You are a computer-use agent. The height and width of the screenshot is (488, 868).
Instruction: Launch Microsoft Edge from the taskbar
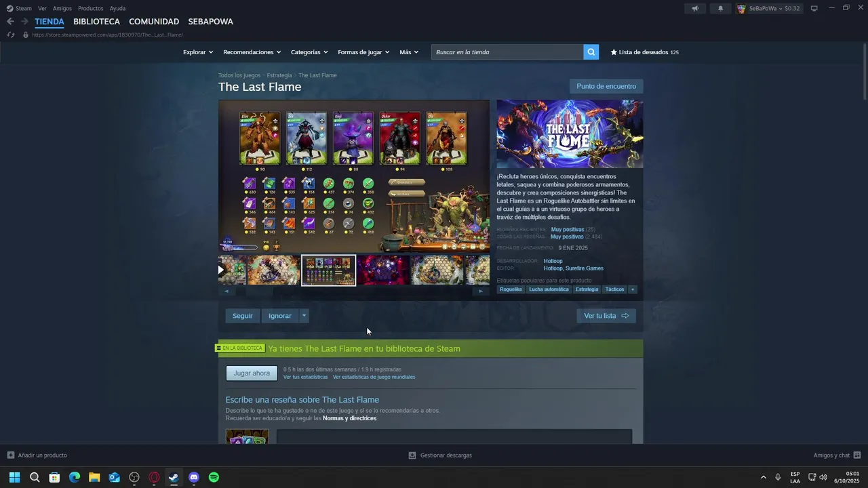[x=75, y=477]
